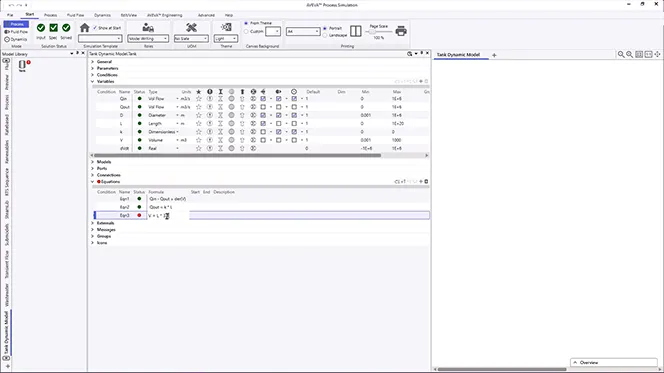This screenshot has height=373, width=664.
Task: Open the Light theme dropdown
Action: coord(226,39)
